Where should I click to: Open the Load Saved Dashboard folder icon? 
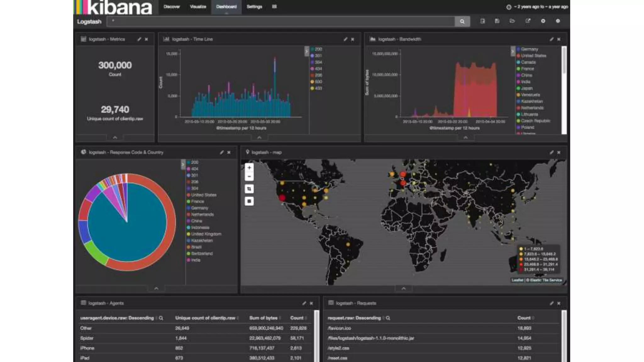[x=512, y=21]
